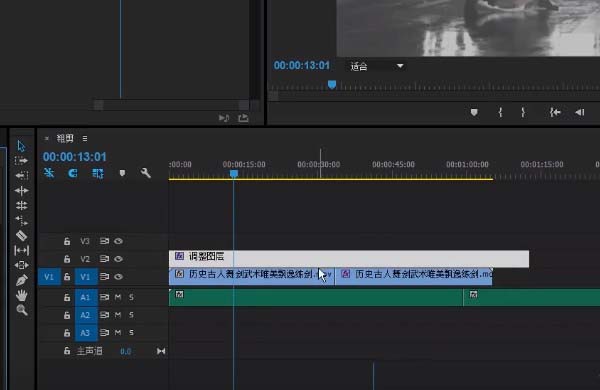The height and width of the screenshot is (390, 600).
Task: Mute audio track A1
Action: tap(118, 297)
